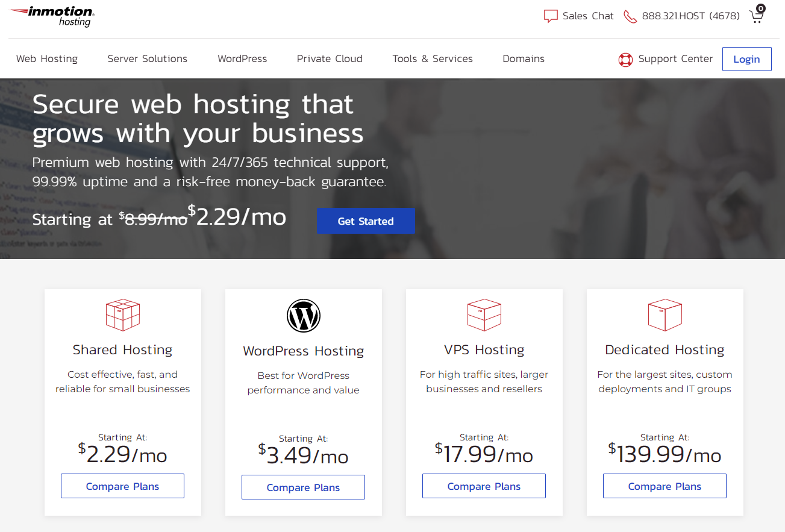Click the Support Center link text

pyautogui.click(x=675, y=59)
